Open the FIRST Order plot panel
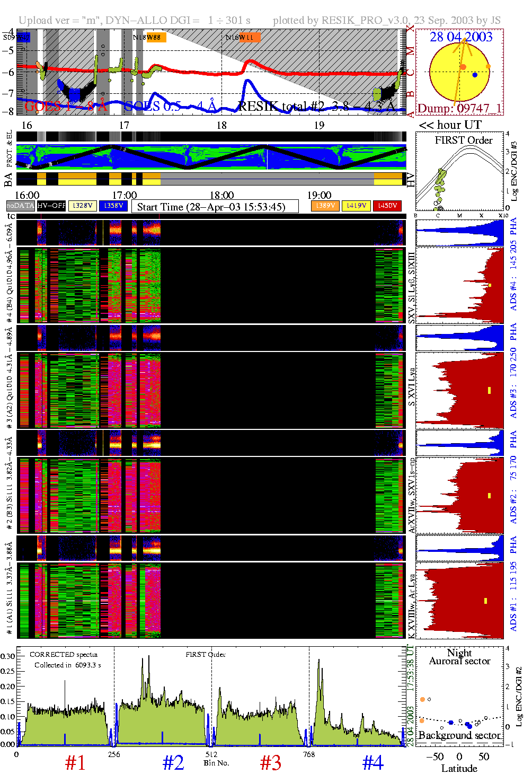Image resolution: width=532 pixels, height=783 pixels. (x=459, y=172)
